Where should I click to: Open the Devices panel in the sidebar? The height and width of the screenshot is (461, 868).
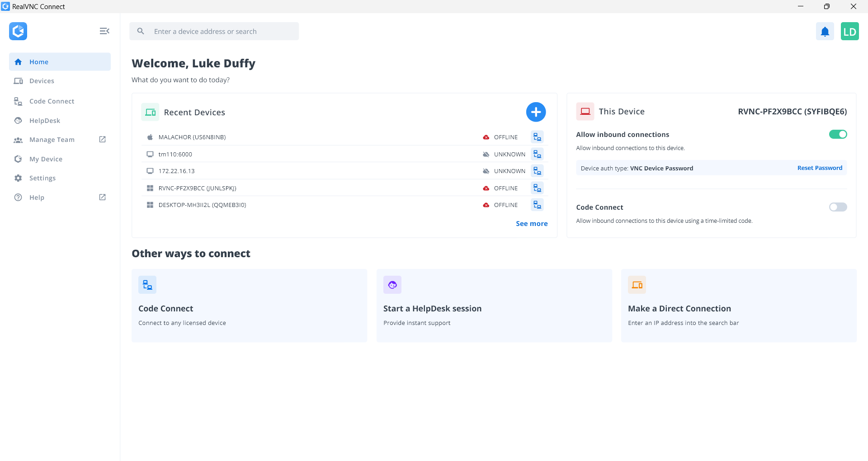(42, 81)
